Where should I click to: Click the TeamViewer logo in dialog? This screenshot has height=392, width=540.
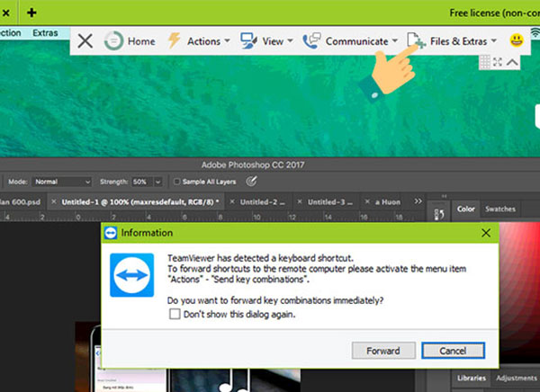(132, 275)
